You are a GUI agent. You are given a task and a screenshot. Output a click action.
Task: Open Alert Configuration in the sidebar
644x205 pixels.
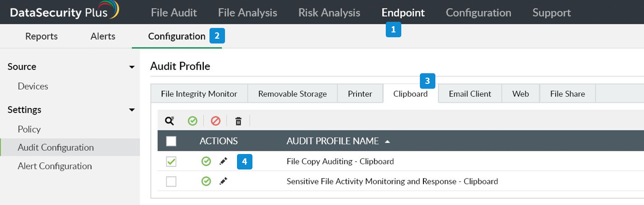click(x=54, y=166)
